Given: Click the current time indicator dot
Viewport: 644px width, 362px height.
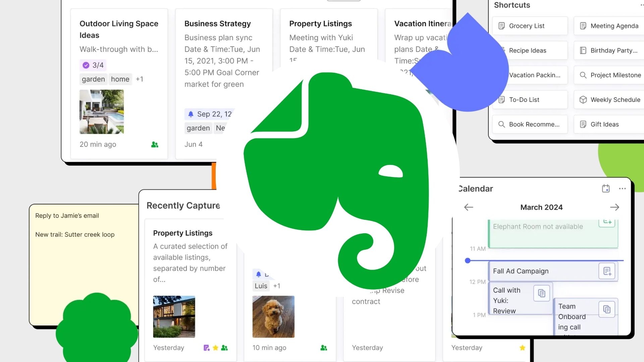Looking at the screenshot, I should tap(468, 260).
